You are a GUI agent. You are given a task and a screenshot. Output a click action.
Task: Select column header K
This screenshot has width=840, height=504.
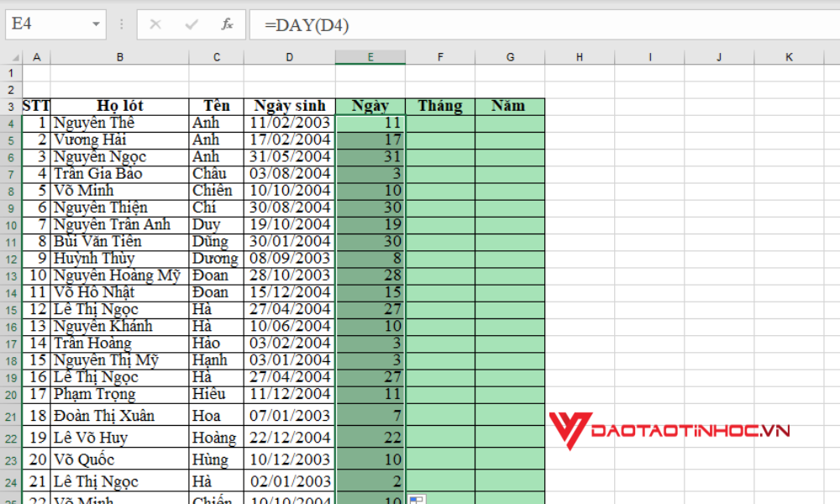click(789, 56)
